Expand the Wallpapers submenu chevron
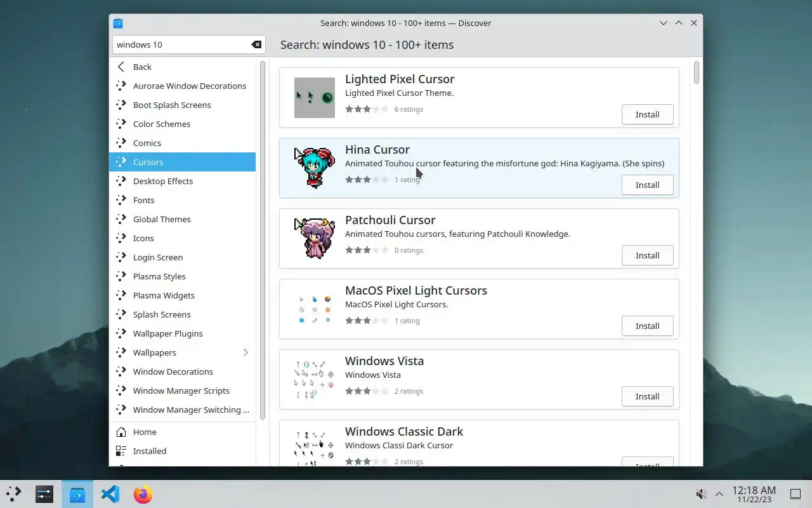 click(246, 352)
